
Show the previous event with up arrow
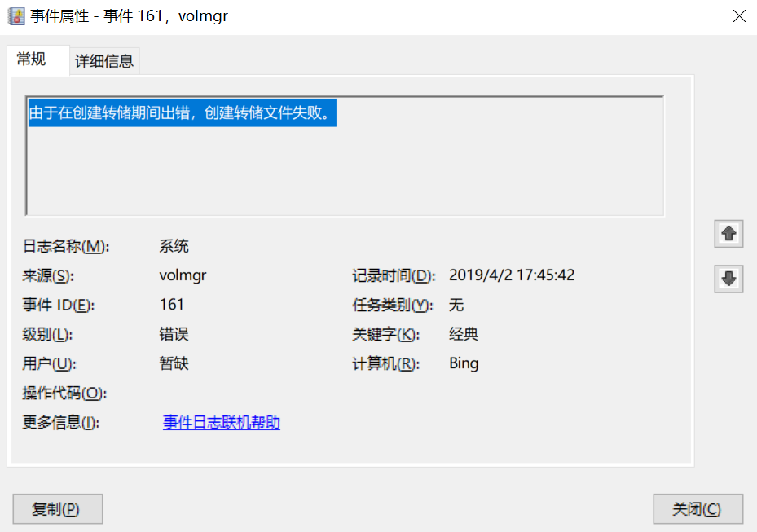click(728, 234)
